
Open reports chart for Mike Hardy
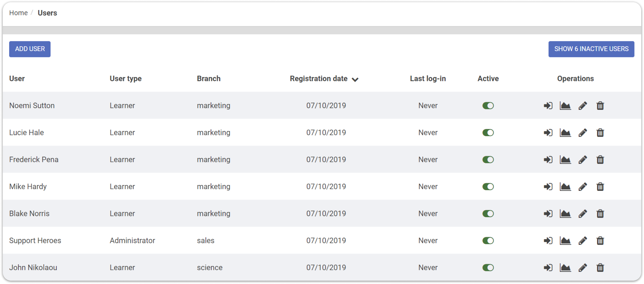pyautogui.click(x=565, y=187)
